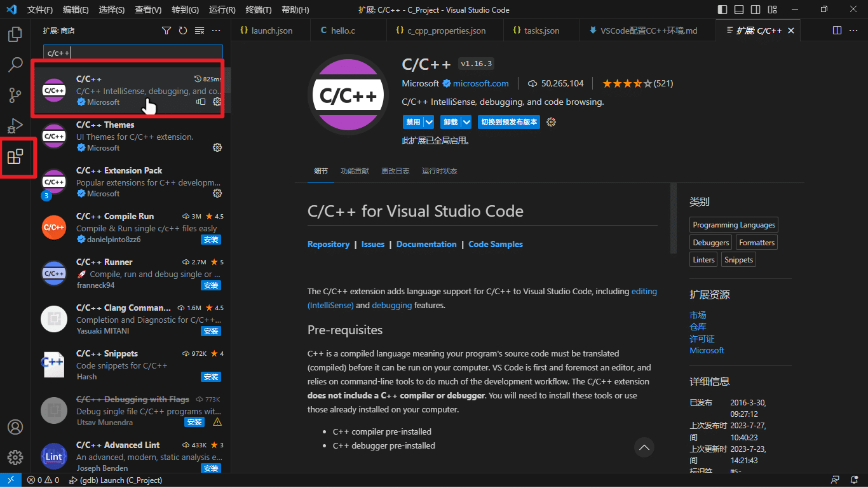Screen dimensions: 868x488
Task: Open the 终端(T) menu
Action: tap(258, 10)
